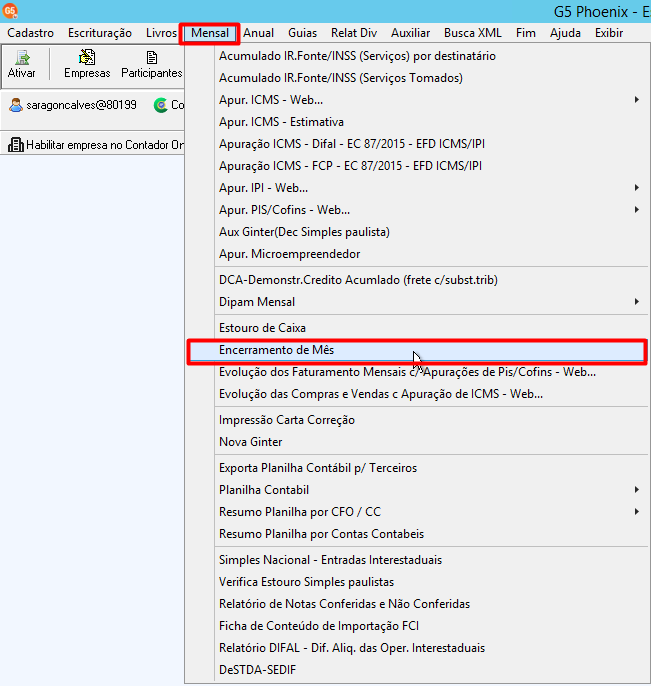Expand the Planilha Contabil submenu

(637, 490)
